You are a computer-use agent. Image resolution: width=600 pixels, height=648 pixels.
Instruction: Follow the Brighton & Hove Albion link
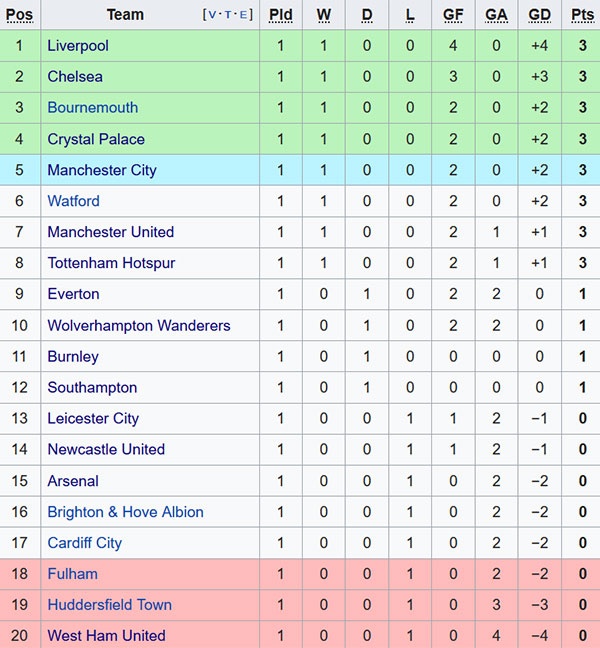click(x=125, y=512)
